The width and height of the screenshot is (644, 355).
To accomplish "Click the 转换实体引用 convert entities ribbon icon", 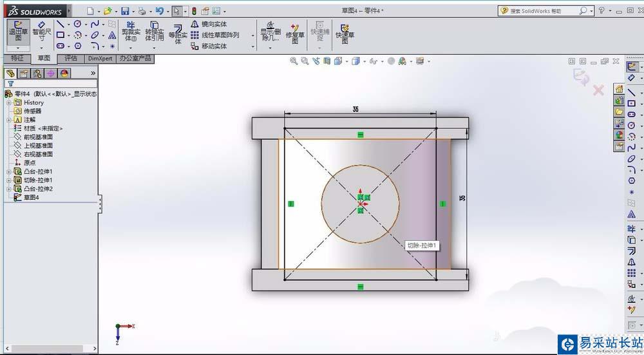I will [155, 31].
